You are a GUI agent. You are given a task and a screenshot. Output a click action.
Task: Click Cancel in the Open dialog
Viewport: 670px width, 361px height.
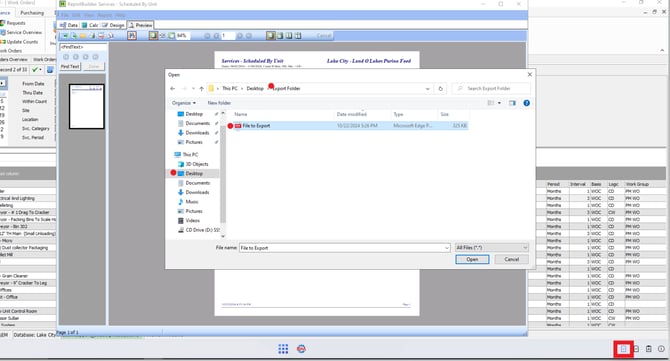point(511,259)
